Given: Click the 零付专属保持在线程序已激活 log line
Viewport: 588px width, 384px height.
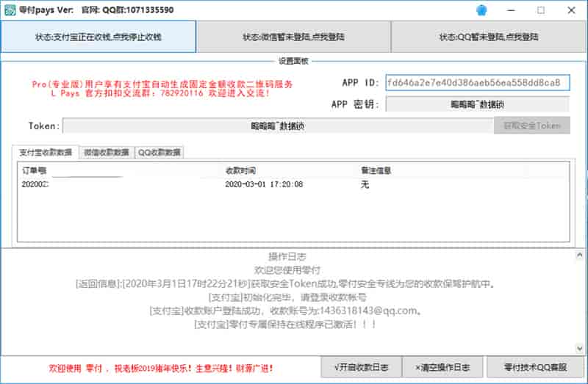Looking at the screenshot, I should (285, 324).
